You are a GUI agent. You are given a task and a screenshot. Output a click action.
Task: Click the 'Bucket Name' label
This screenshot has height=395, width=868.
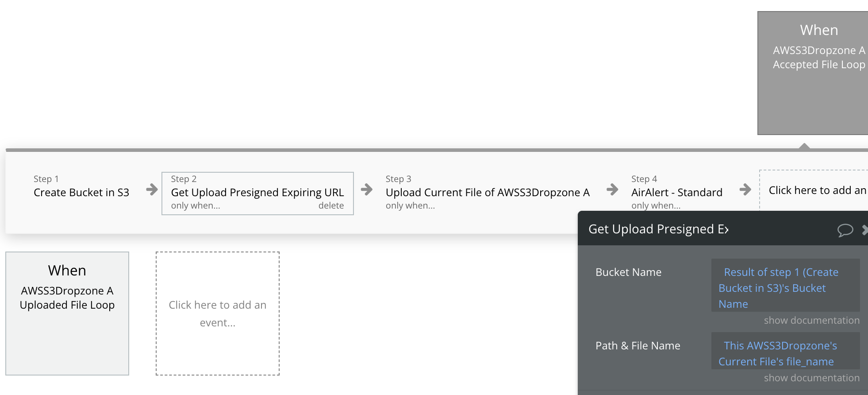[628, 272]
